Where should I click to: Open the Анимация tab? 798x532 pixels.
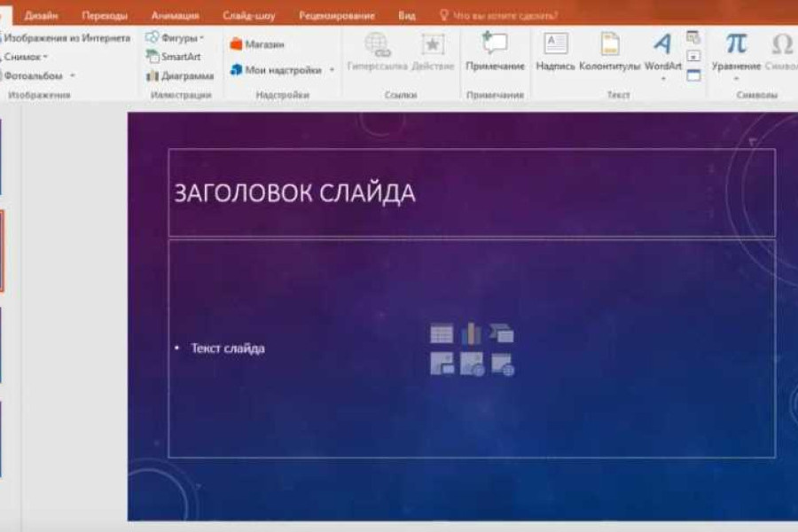click(x=175, y=16)
